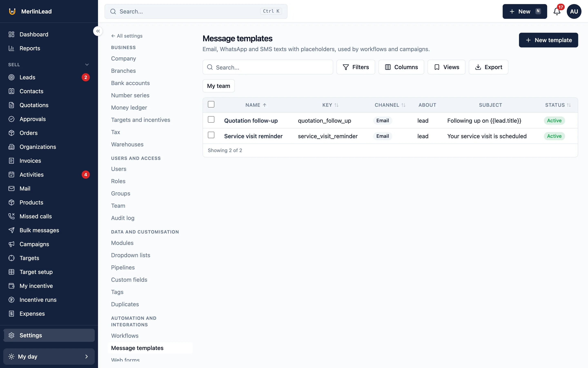The image size is (588, 368).
Task: Open Dashboard from sidebar icon
Action: click(11, 34)
